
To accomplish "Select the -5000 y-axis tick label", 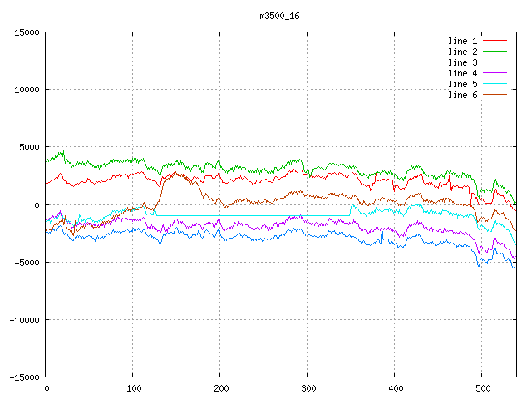I will point(26,263).
